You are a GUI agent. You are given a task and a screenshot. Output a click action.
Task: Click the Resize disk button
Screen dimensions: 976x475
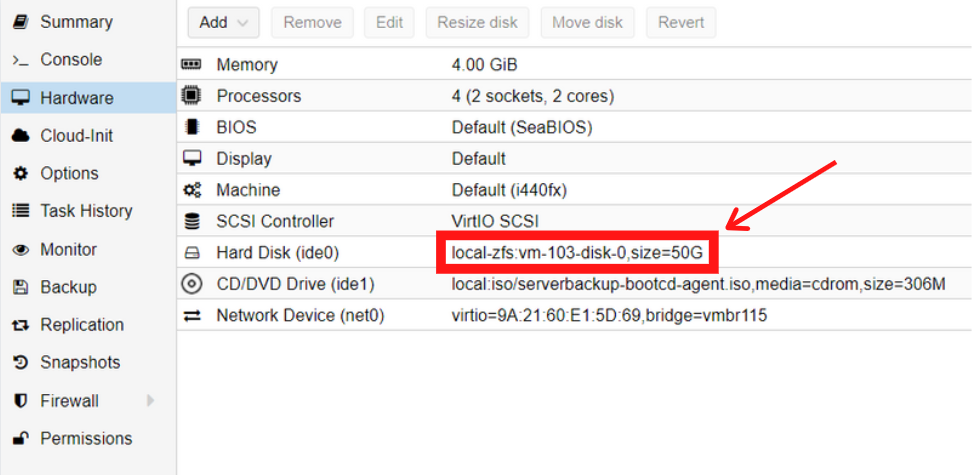(x=477, y=23)
